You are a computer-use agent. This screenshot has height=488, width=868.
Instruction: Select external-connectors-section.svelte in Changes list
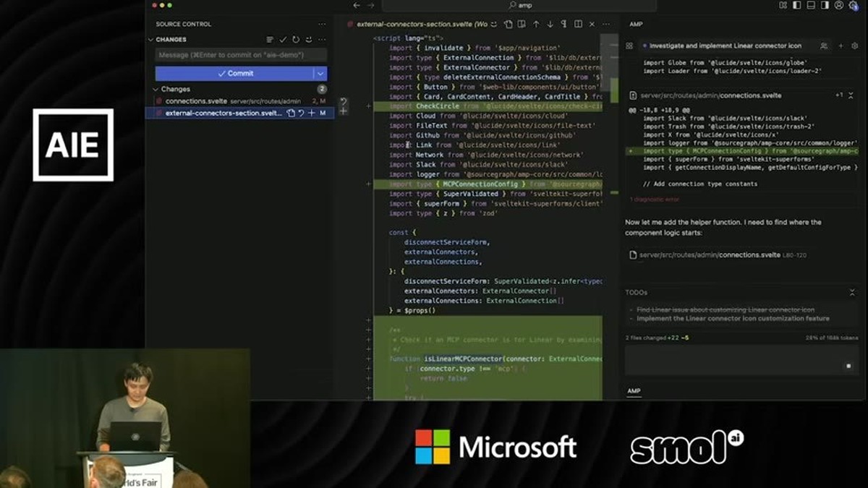tap(224, 114)
